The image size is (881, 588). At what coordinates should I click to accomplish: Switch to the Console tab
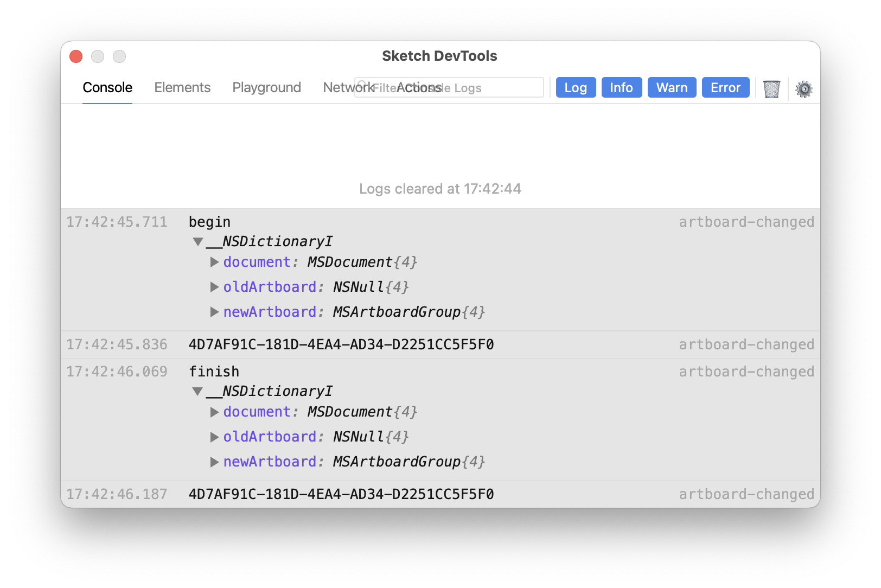pos(107,87)
